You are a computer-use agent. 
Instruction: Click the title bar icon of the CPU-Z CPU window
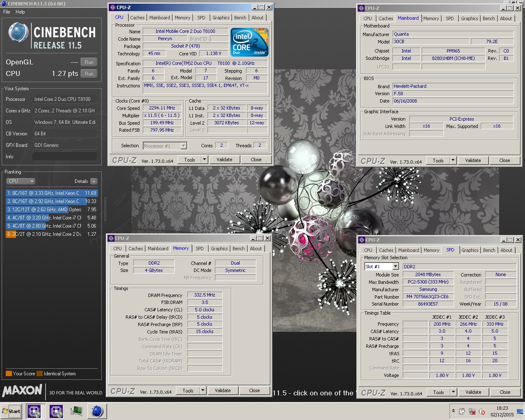tap(112, 7)
